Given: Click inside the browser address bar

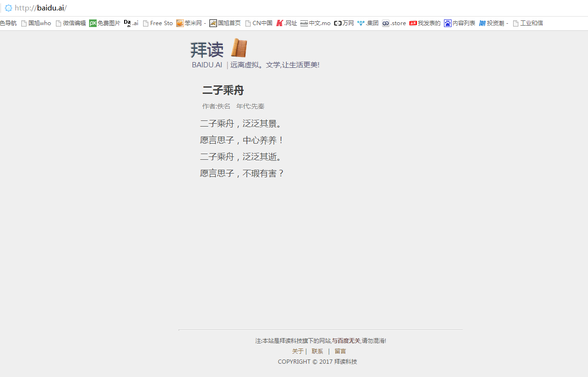Looking at the screenshot, I should [x=142, y=8].
